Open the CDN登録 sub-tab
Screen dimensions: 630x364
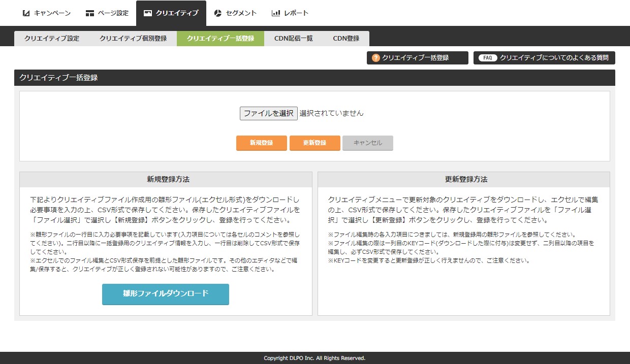(346, 39)
